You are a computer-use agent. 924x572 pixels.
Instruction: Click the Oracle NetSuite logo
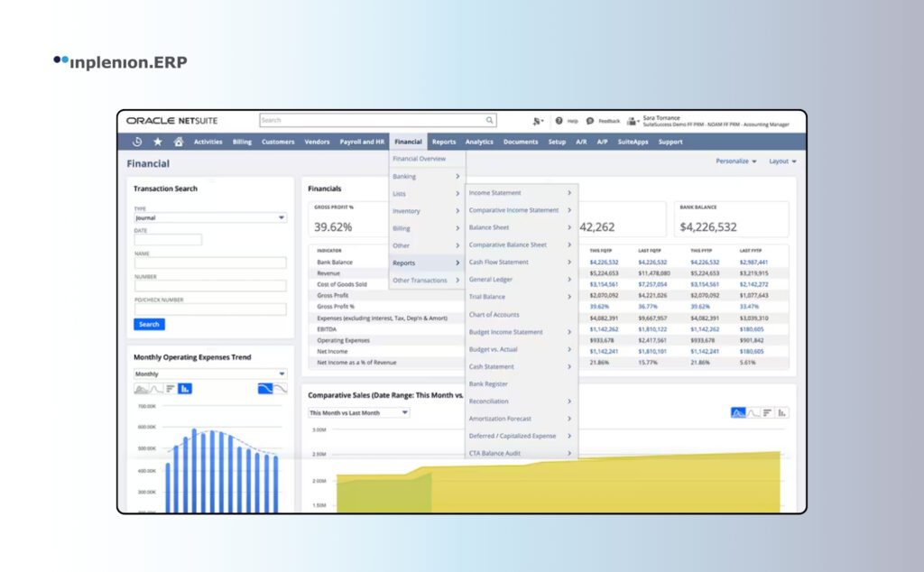(171, 121)
